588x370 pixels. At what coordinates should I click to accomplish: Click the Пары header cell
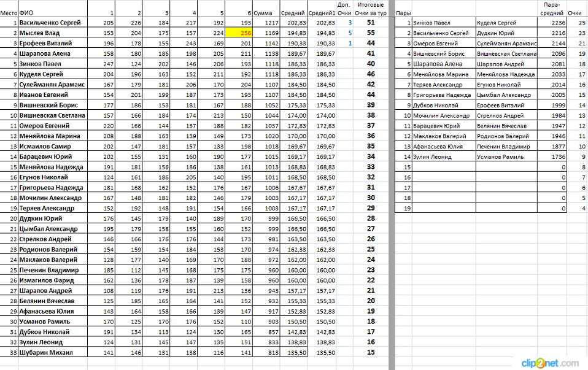pos(403,12)
